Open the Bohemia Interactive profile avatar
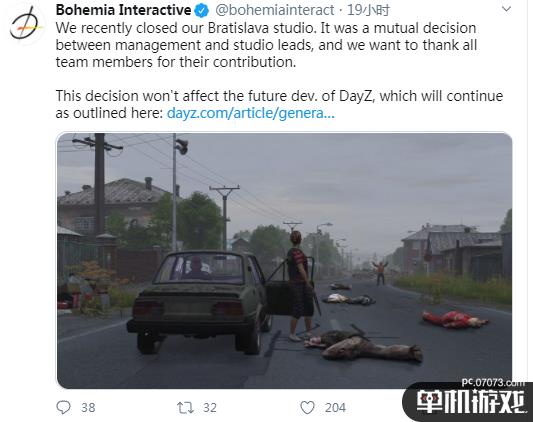This screenshot has height=422, width=533. tap(26, 23)
